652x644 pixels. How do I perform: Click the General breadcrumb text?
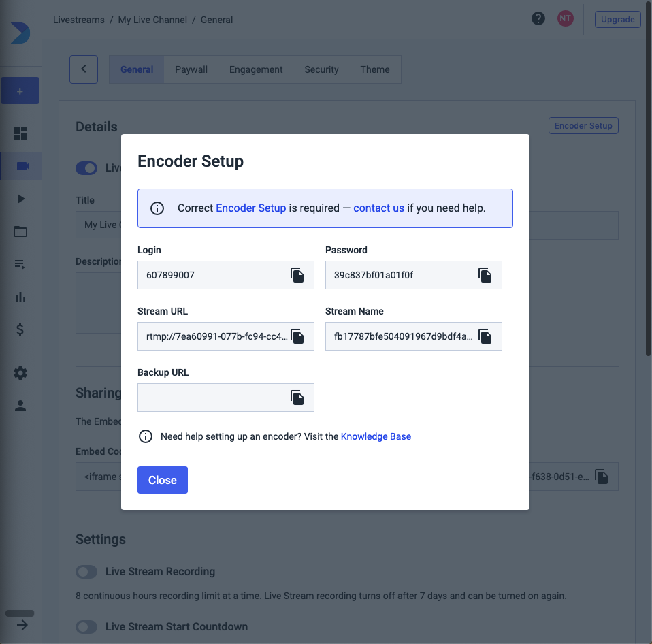click(216, 20)
